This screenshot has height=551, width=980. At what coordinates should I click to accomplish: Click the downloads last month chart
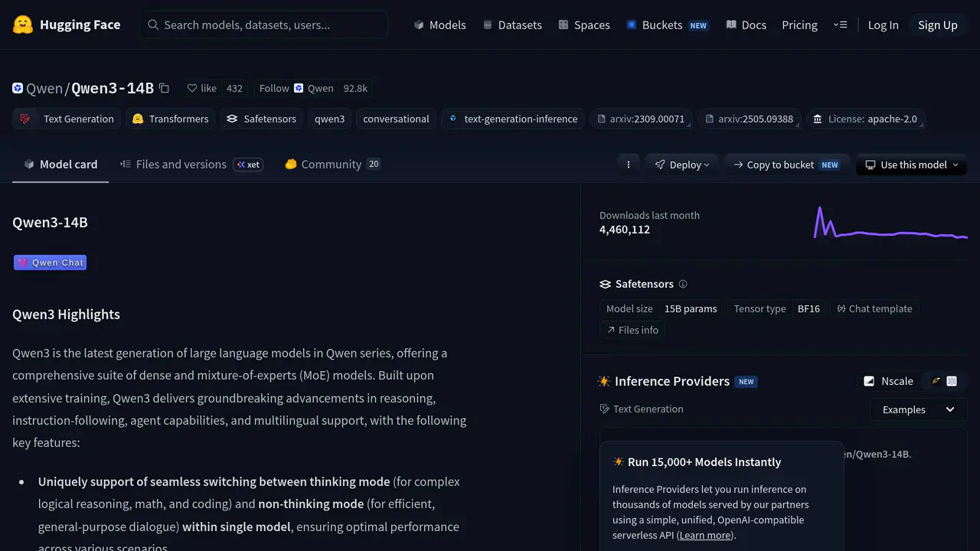click(x=890, y=223)
